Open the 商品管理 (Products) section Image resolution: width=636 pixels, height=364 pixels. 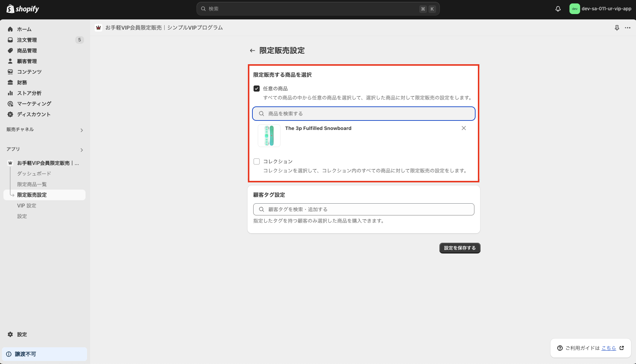click(27, 50)
